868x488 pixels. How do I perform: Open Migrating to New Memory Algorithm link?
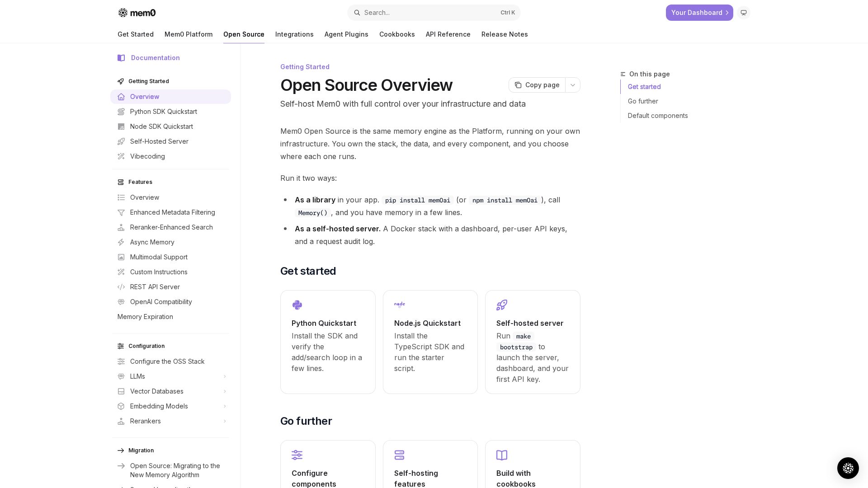171,470
